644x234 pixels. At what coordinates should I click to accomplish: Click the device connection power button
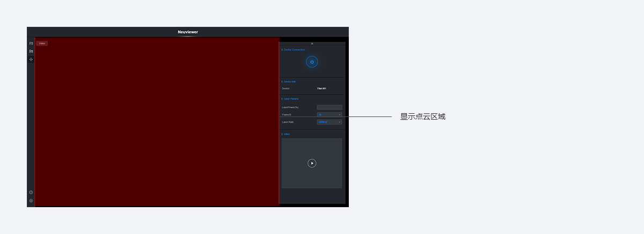tap(312, 62)
